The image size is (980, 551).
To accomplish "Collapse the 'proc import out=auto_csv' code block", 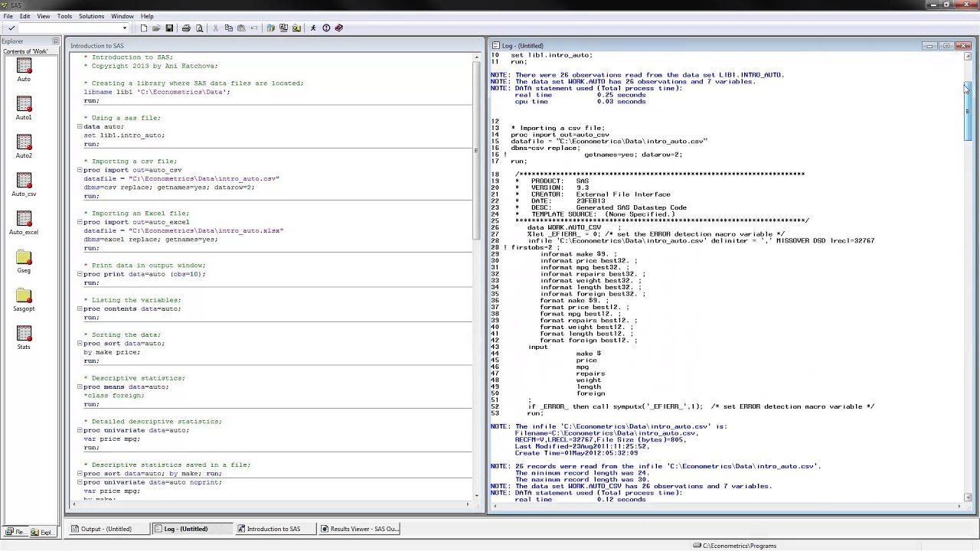I will point(80,170).
